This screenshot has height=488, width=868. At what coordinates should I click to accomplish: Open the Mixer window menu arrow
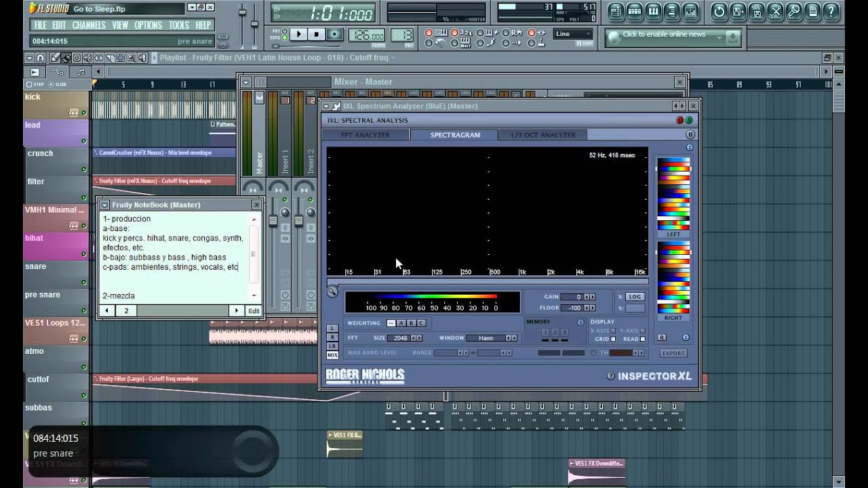(x=246, y=82)
